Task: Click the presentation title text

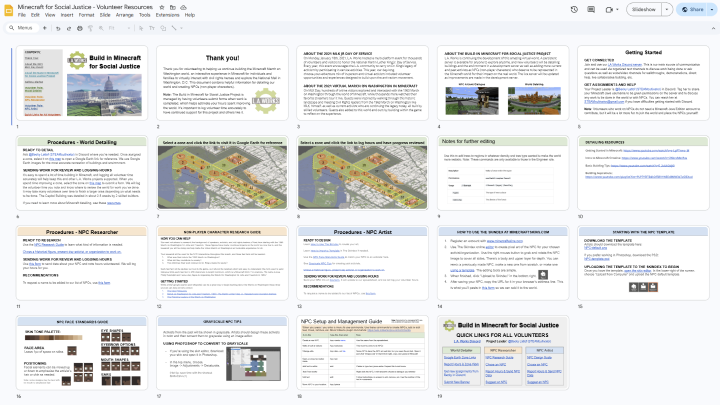Action: (x=85, y=7)
